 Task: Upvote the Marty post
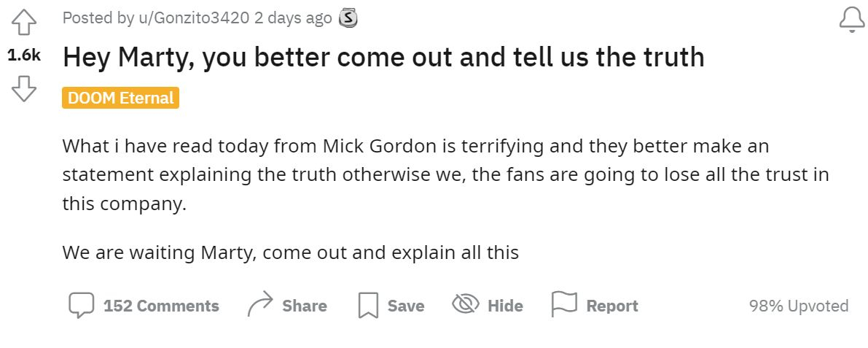point(24,23)
